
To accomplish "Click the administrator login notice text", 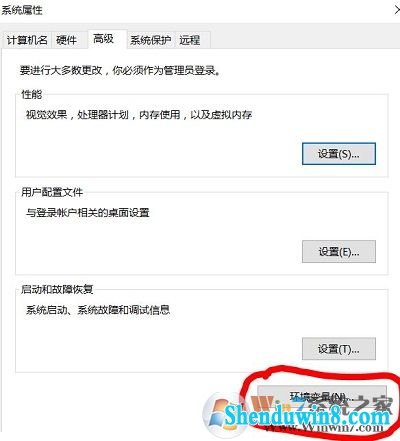I will pos(120,70).
